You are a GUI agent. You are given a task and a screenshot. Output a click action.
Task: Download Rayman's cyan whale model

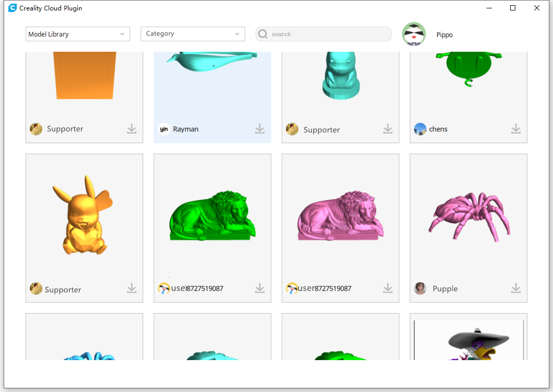click(260, 129)
